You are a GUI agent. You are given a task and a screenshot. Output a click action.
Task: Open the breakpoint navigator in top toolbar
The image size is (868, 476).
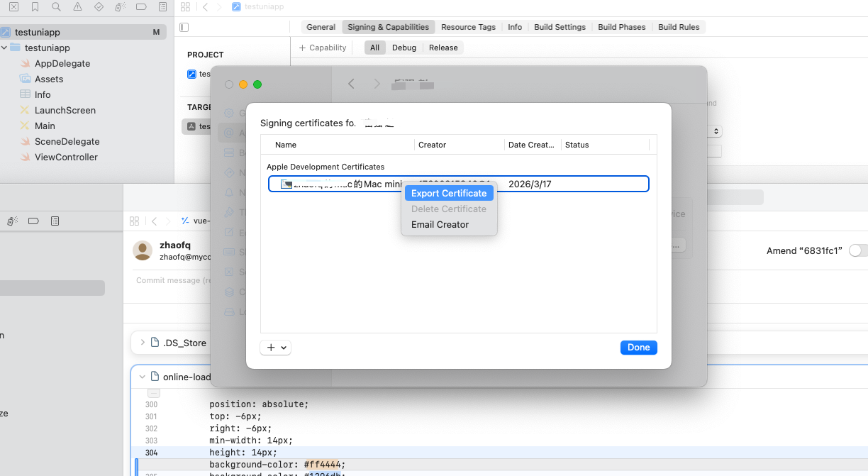pyautogui.click(x=141, y=6)
